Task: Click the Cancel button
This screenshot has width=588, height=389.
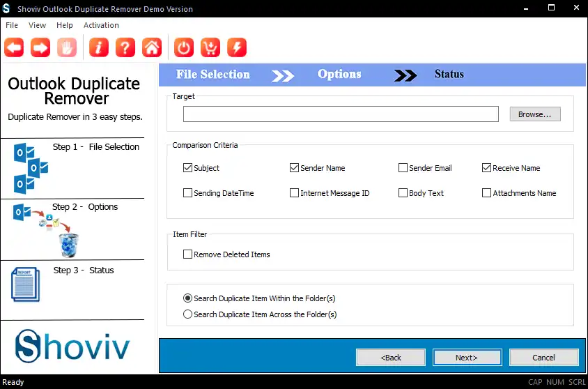Action: [543, 358]
